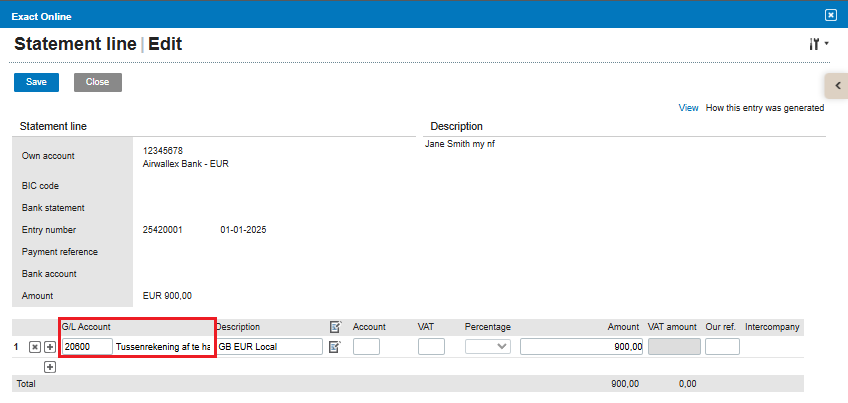Screen dimensions: 848x403
Task: Click the plus icon below row 1
Action: point(50,367)
